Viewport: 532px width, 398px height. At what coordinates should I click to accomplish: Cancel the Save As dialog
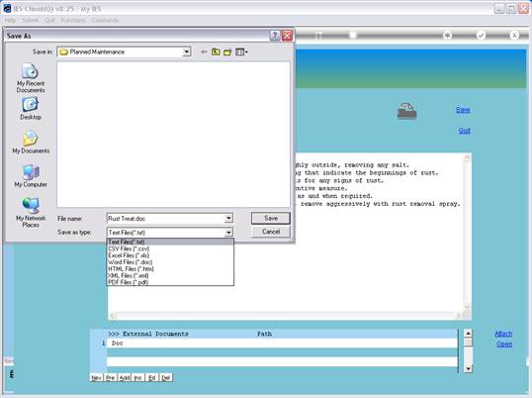tap(271, 232)
